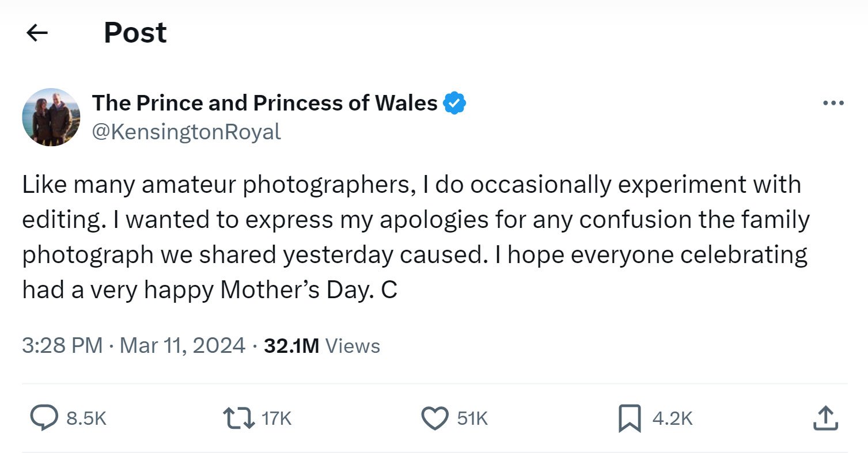Open The Prince and Princess of Wales profile name
This screenshot has height=453, width=868.
click(265, 103)
